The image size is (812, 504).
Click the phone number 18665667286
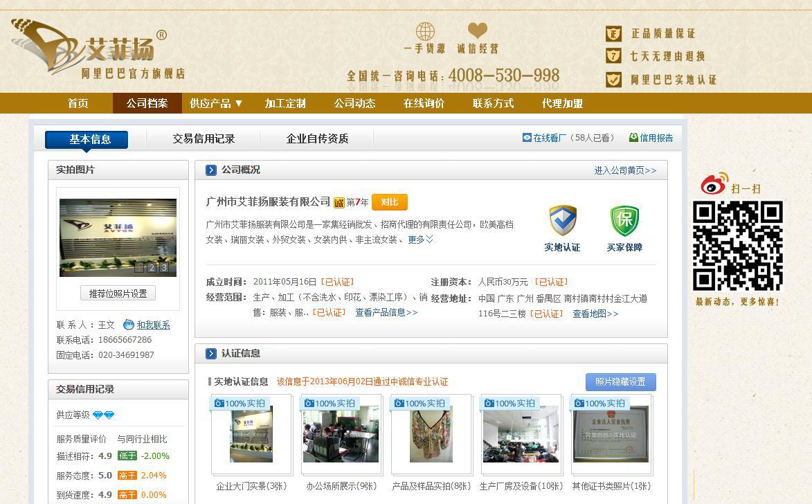[125, 340]
